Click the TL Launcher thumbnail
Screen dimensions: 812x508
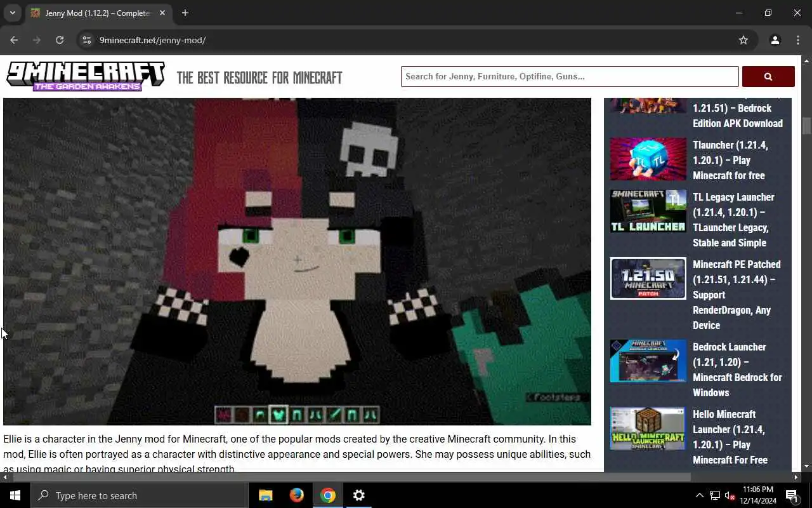(x=648, y=211)
